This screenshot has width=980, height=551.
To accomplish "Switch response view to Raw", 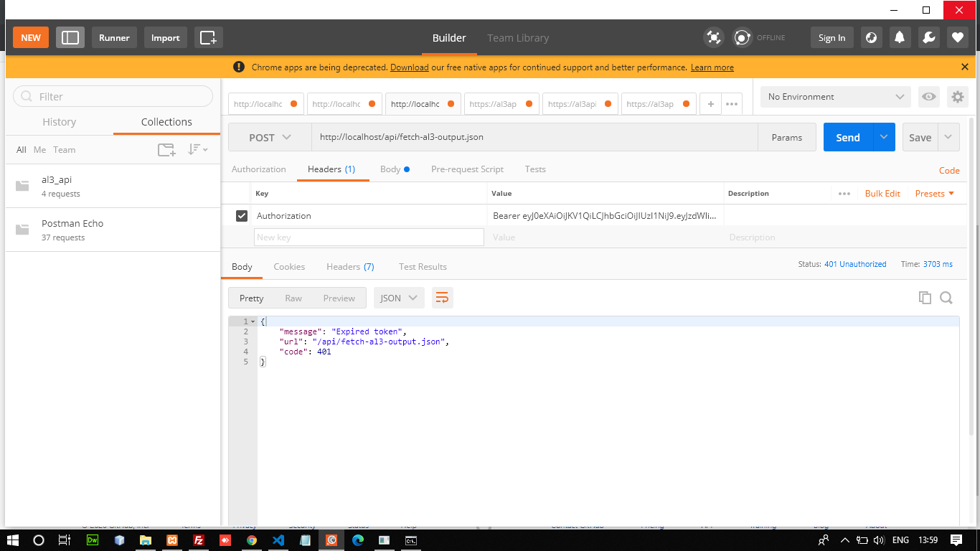I will 293,298.
